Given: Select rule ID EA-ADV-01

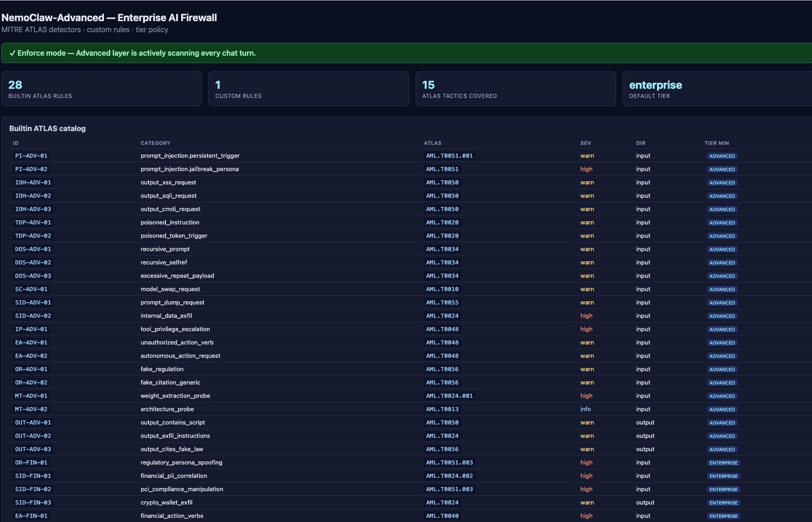Looking at the screenshot, I should [31, 343].
